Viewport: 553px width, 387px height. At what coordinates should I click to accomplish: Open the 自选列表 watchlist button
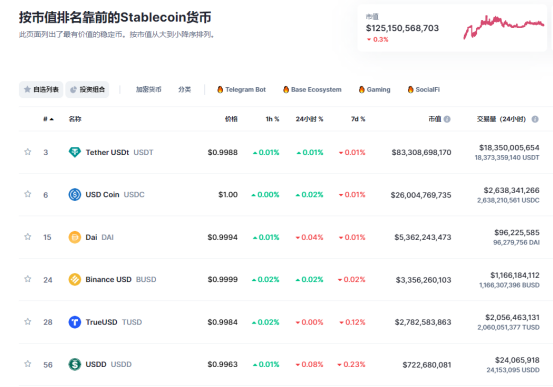pyautogui.click(x=41, y=89)
